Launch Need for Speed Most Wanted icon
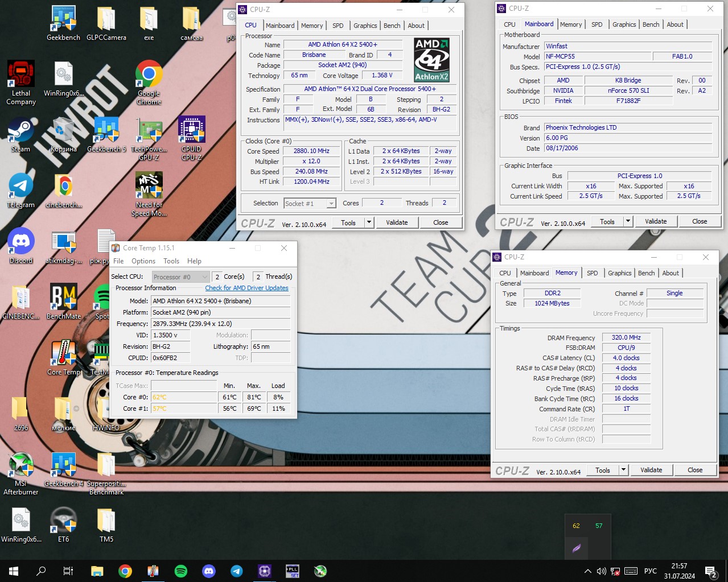Screen dimensions: 728x582 149,194
